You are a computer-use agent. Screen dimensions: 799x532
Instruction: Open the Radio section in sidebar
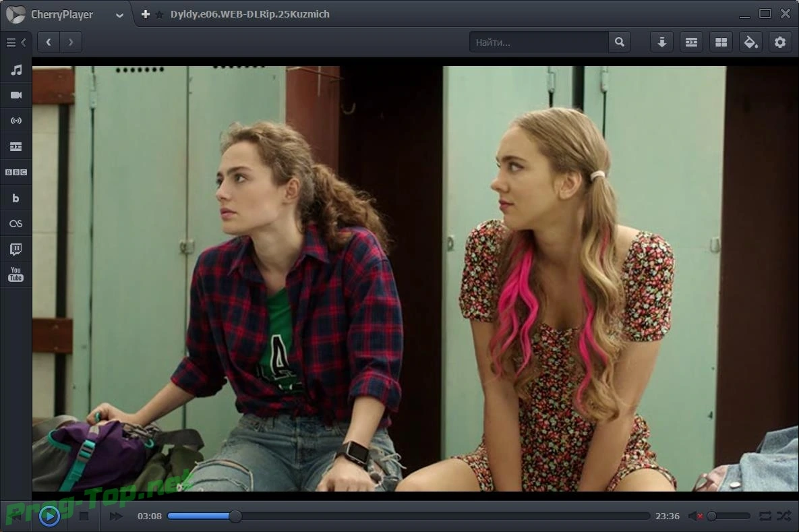[16, 121]
